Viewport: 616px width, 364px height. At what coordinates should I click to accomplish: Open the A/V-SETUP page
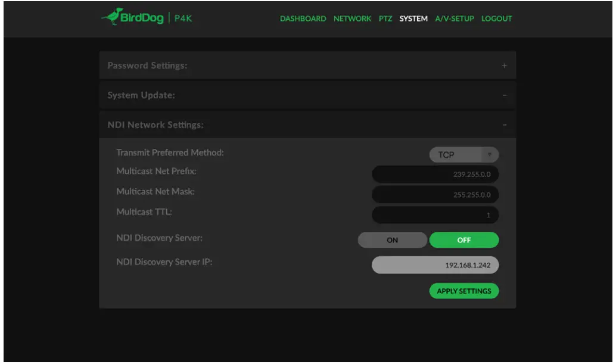(x=455, y=18)
